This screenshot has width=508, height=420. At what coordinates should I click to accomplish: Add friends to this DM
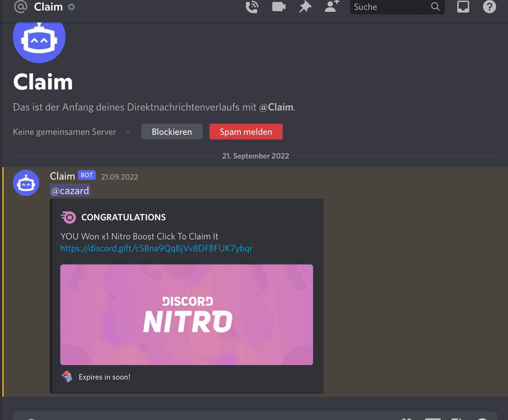point(331,7)
